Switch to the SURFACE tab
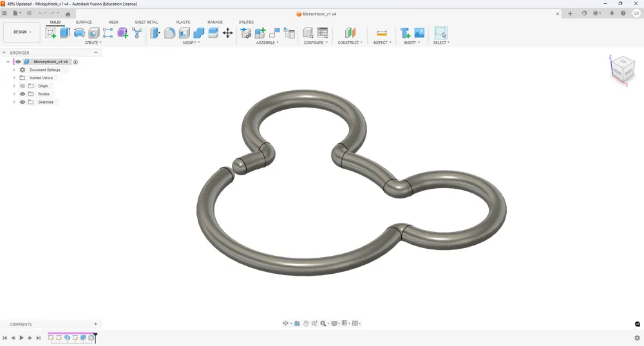This screenshot has width=644, height=346. (84, 22)
